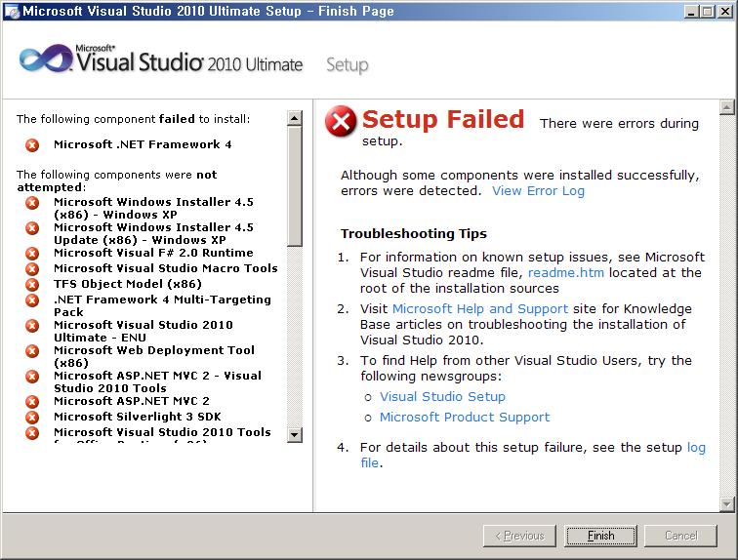Image resolution: width=738 pixels, height=560 pixels.
Task: Open the readme.htm link
Action: 566,273
